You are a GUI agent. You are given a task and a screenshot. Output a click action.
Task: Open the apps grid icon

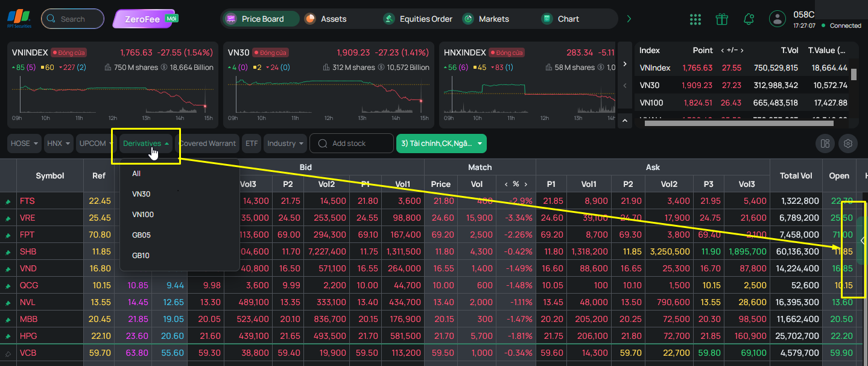coord(695,19)
